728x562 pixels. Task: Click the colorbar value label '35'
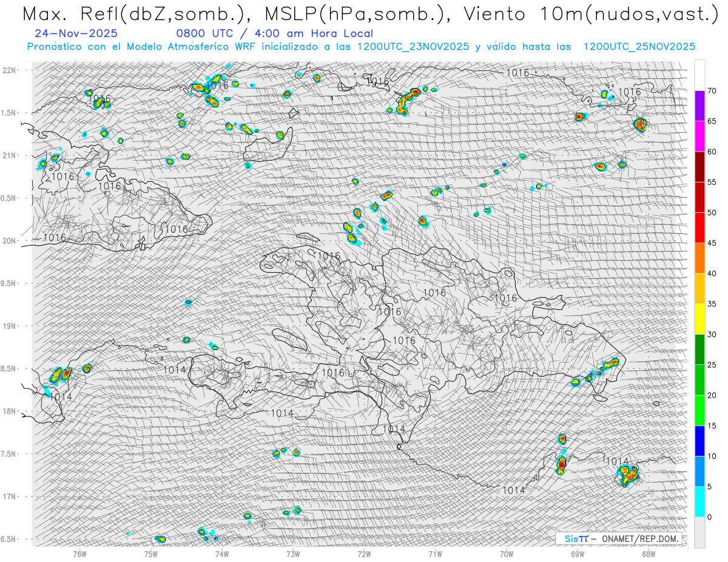point(712,304)
